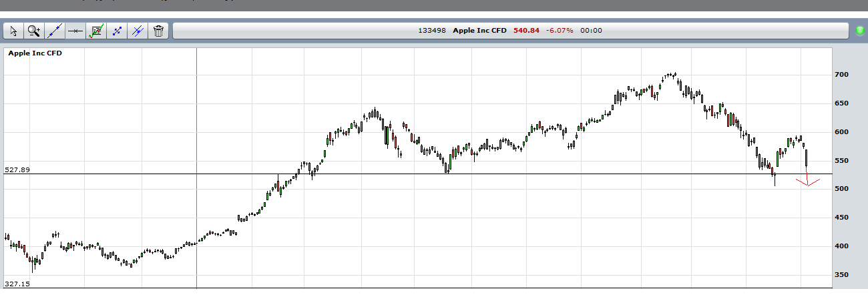The height and width of the screenshot is (307, 868).
Task: Click the 540.84 price in header
Action: click(526, 31)
